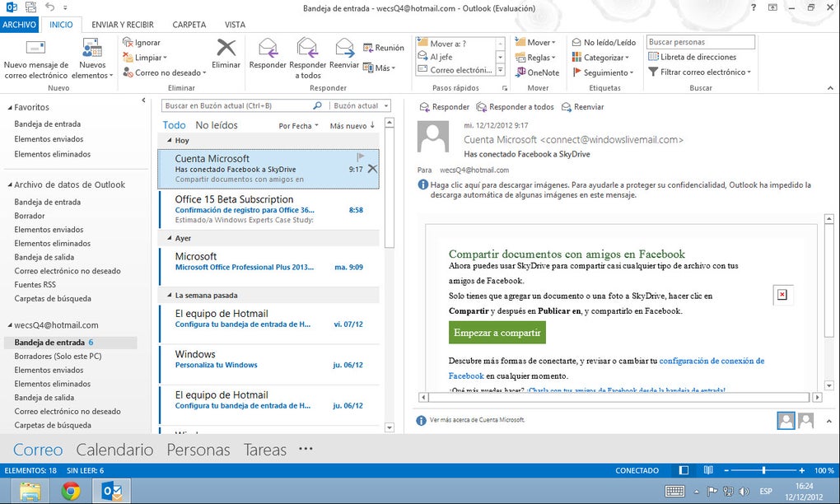This screenshot has height=504, width=840.
Task: Open Office 15 Beta Subscription message
Action: click(269, 209)
